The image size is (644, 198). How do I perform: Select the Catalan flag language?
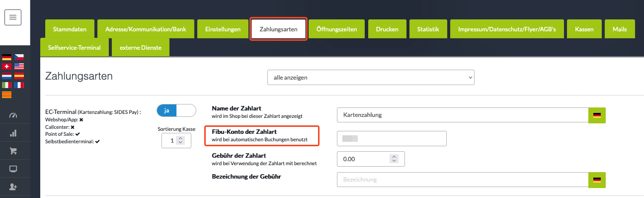tap(6, 95)
